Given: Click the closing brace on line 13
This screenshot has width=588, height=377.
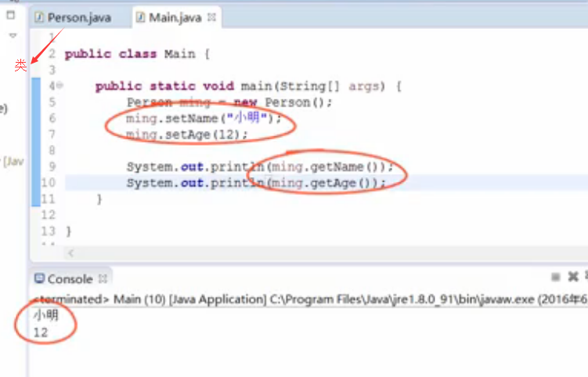Looking at the screenshot, I should 69,231.
